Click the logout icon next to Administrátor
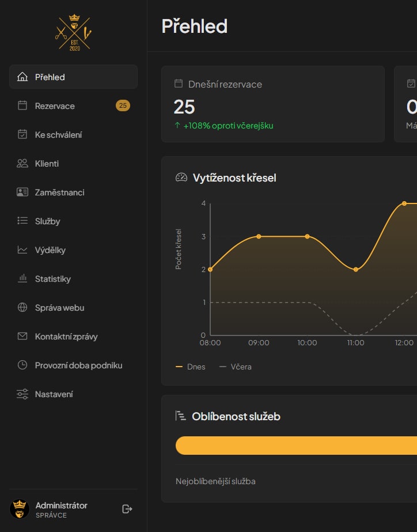 127,508
